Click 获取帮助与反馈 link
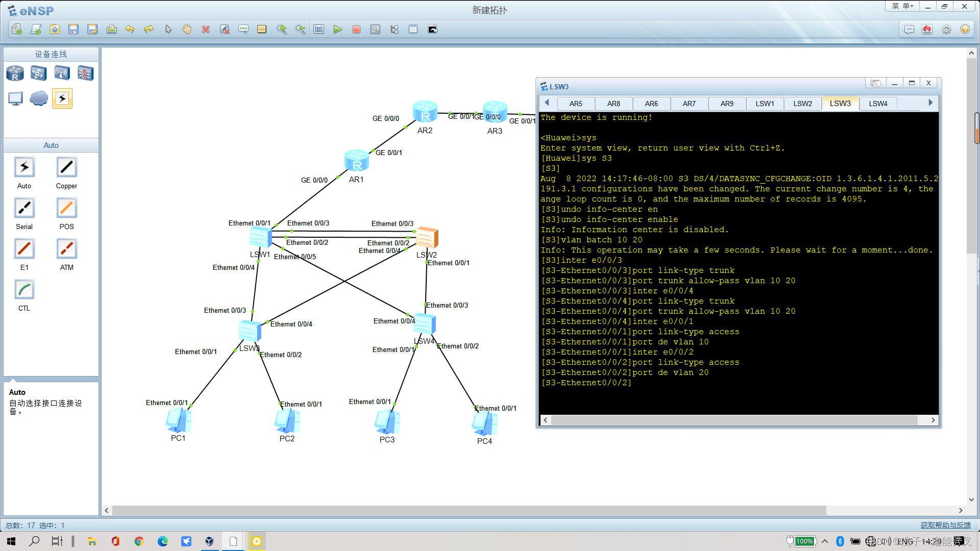This screenshot has height=551, width=980. point(945,525)
